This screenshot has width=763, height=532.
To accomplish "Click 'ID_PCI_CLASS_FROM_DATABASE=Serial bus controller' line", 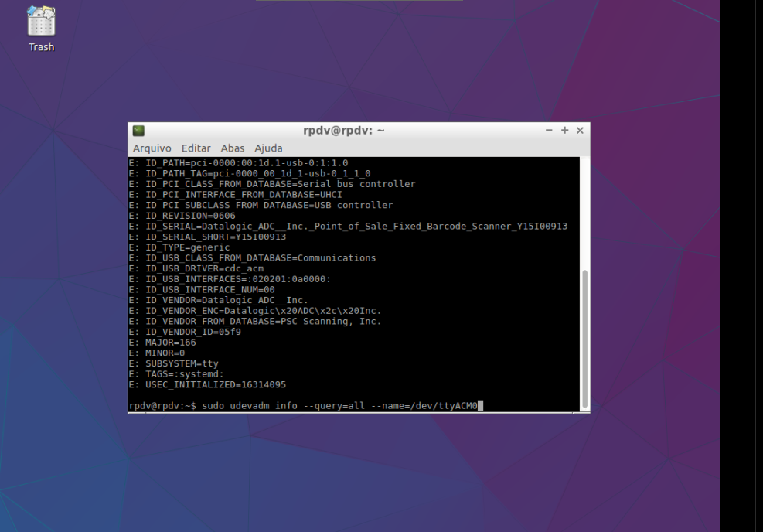I will (272, 185).
